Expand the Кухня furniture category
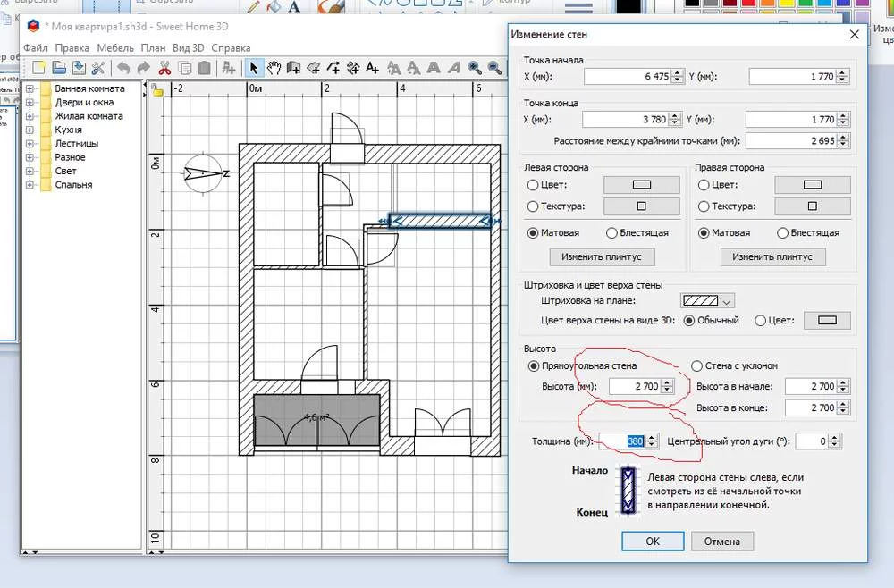 (30, 130)
